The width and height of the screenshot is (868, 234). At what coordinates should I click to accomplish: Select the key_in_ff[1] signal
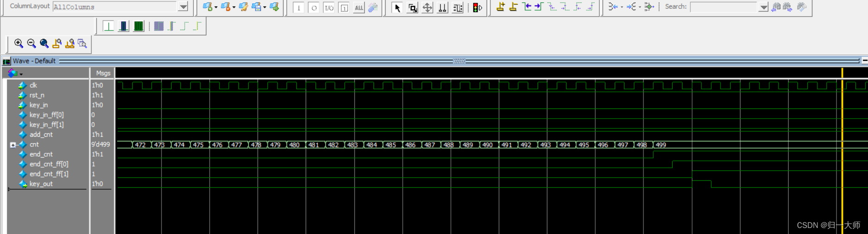[47, 125]
